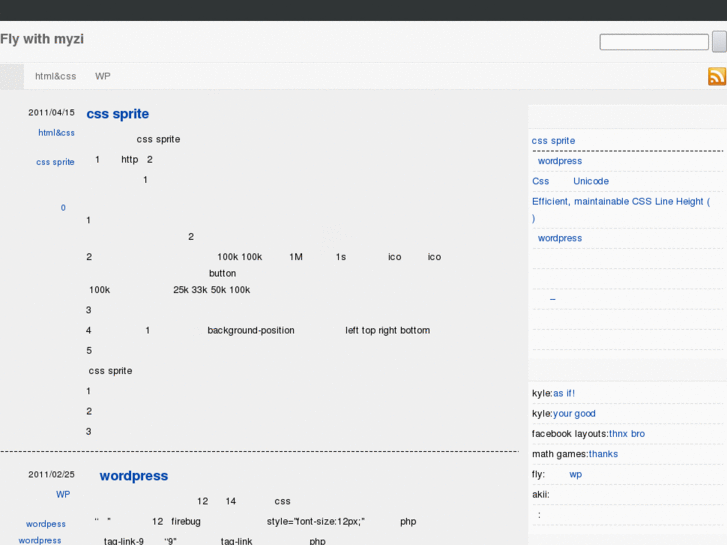This screenshot has height=545, width=727.
Task: Click the html&css category link under the 2011/04/15 date
Action: coord(56,133)
